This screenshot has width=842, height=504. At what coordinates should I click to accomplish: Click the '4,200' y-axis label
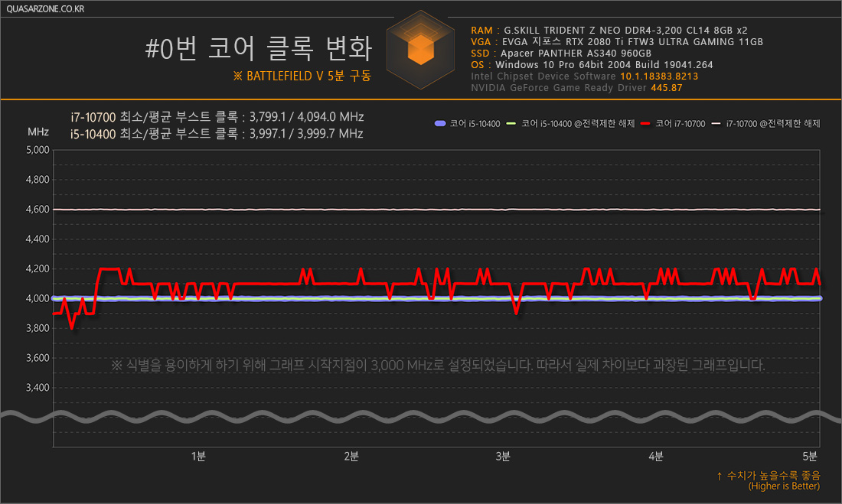click(x=38, y=268)
